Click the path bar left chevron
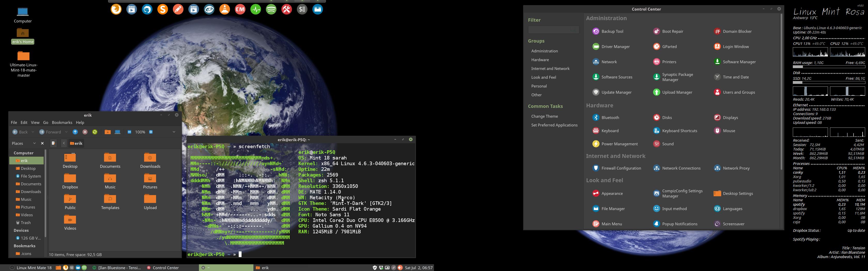Image resolution: width=868 pixels, height=271 pixels. coord(64,143)
